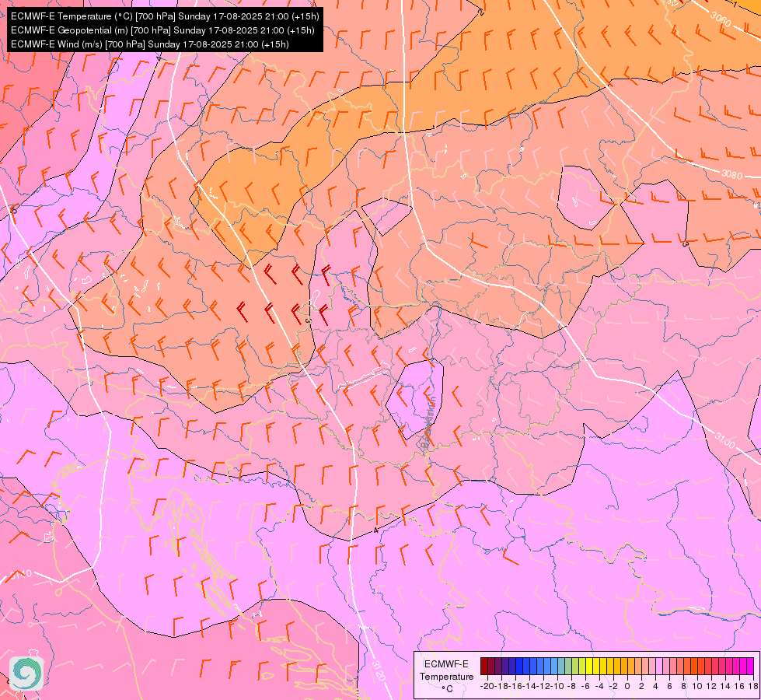This screenshot has height=700, width=761.
Task: Click the -14 value on the legend scale
Action: tap(529, 686)
